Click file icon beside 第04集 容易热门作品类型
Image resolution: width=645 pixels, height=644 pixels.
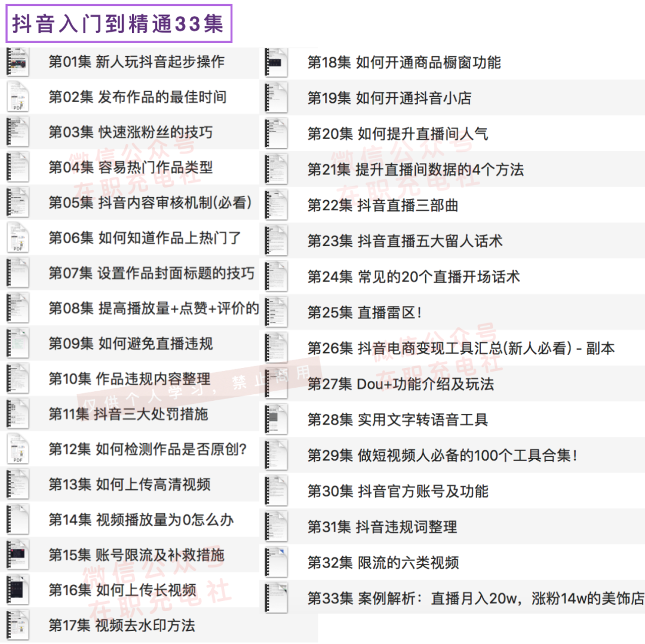(x=18, y=167)
